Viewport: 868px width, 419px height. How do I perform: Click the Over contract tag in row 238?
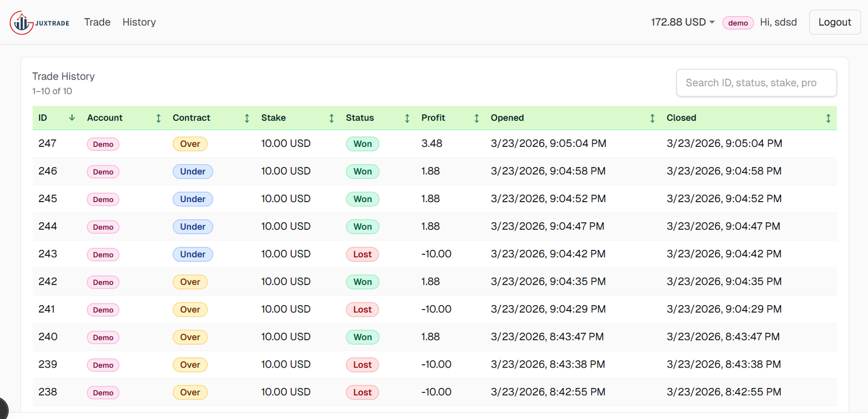pyautogui.click(x=190, y=392)
